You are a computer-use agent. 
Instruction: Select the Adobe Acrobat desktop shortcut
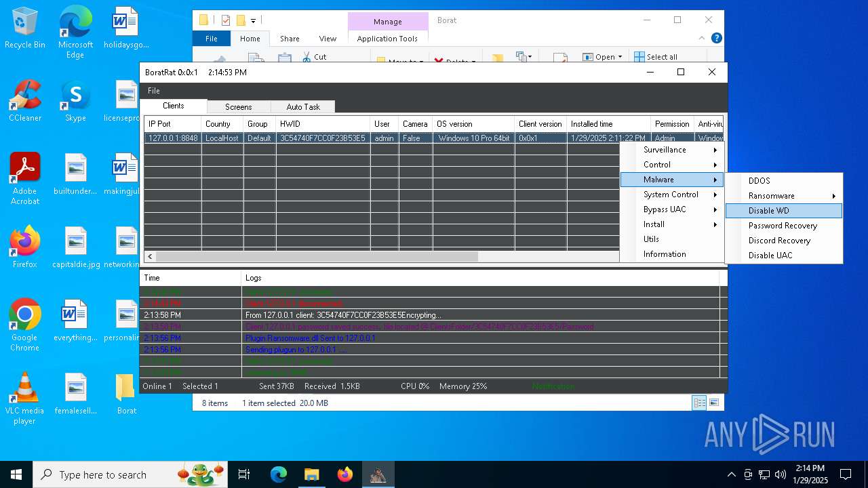[25, 179]
